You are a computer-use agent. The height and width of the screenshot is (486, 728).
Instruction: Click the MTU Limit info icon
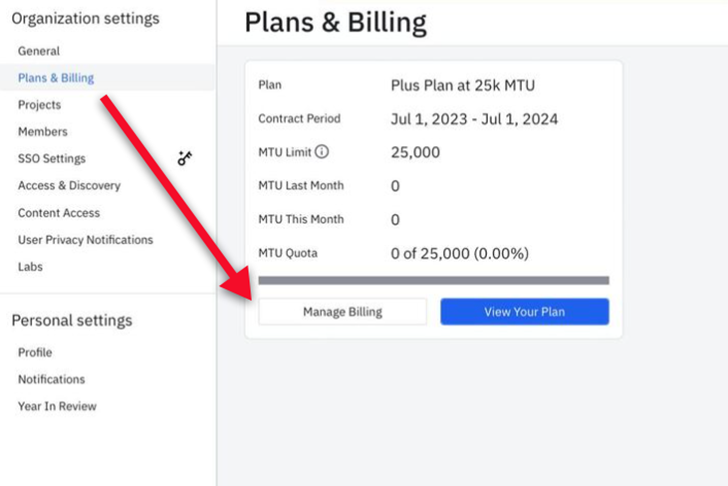[x=322, y=152]
